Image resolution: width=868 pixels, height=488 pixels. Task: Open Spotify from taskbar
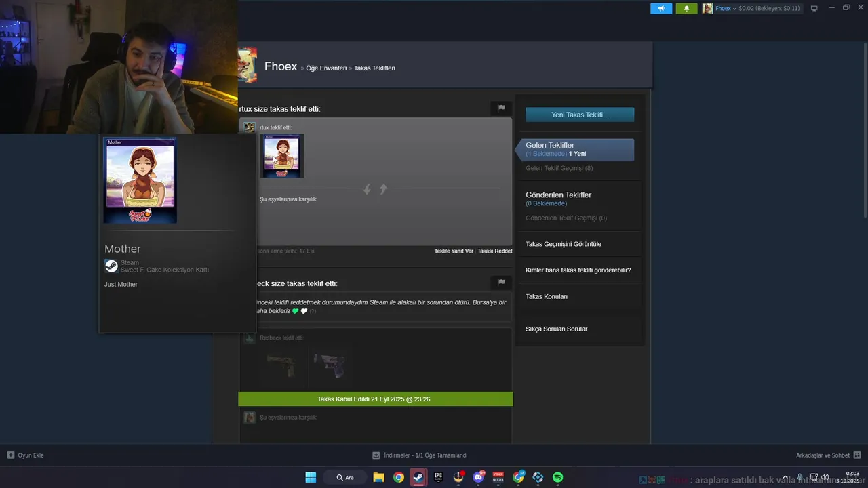coord(558,477)
